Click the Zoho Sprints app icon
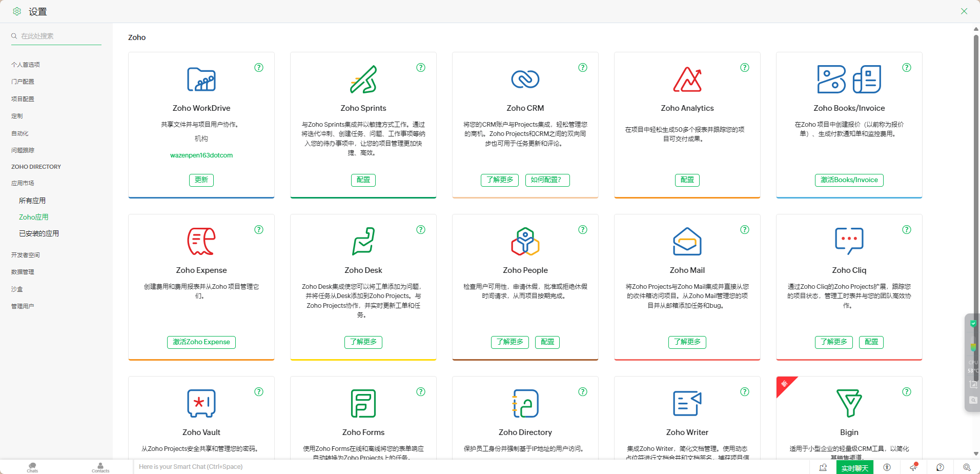Screen dimensions: 980x474 click(x=363, y=80)
